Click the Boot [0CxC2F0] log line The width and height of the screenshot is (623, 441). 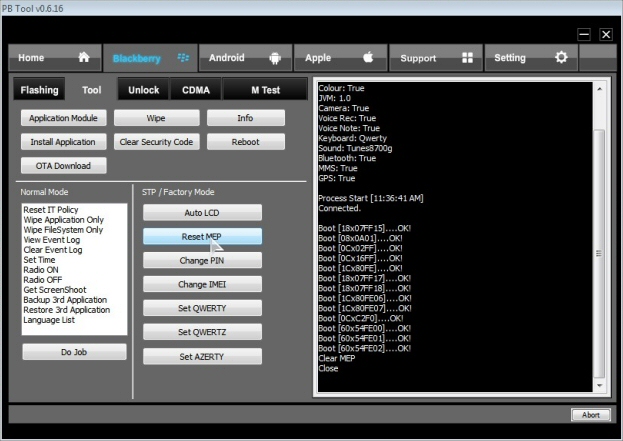[x=361, y=318]
